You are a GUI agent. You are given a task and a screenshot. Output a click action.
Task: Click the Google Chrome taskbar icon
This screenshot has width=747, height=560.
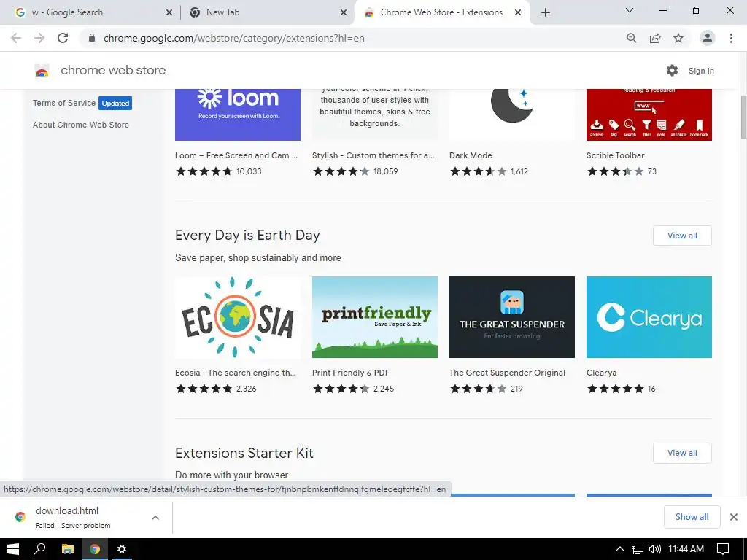(x=95, y=549)
